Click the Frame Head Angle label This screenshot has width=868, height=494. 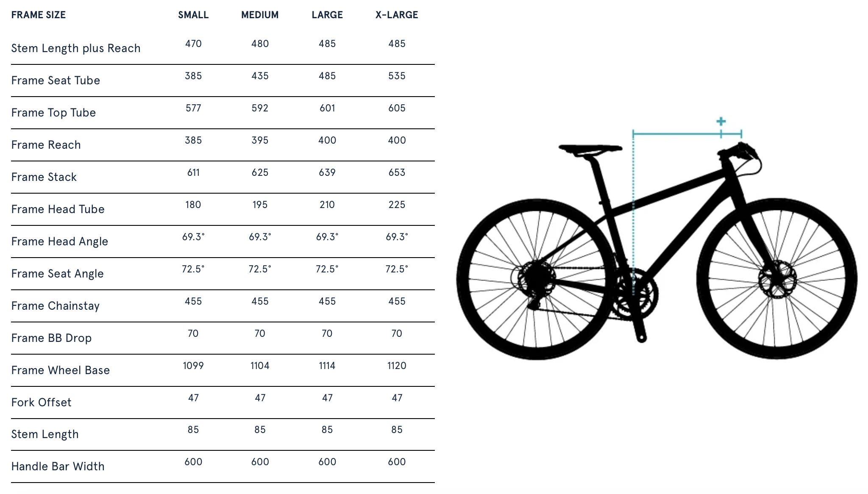[x=60, y=241]
